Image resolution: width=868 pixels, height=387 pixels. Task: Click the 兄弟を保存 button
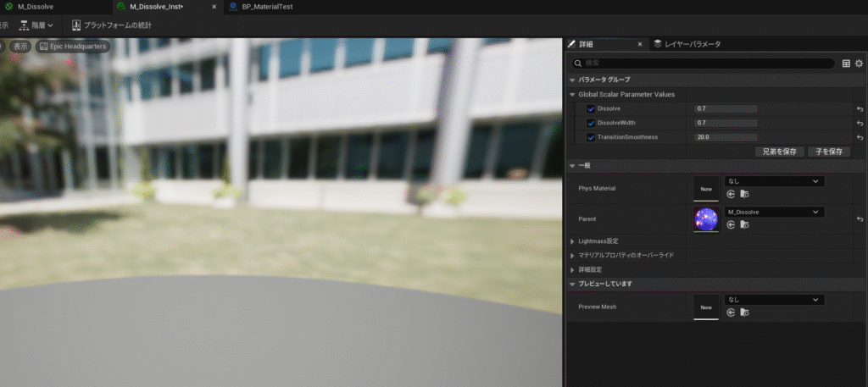780,152
